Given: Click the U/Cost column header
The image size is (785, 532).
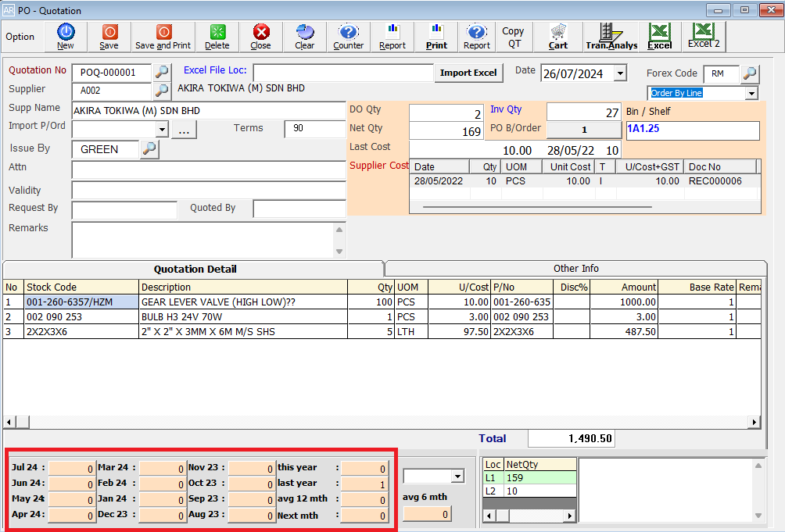Looking at the screenshot, I should click(460, 287).
